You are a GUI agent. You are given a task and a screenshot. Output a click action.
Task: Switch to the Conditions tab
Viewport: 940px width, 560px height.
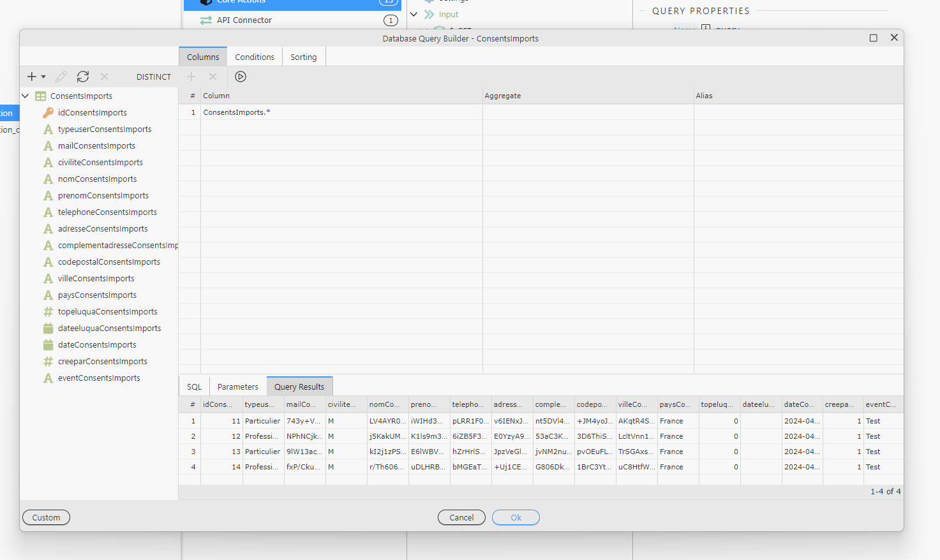pyautogui.click(x=255, y=57)
